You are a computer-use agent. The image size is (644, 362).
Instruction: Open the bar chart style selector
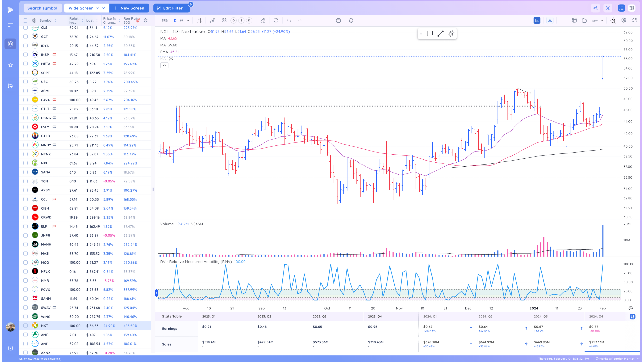click(199, 21)
